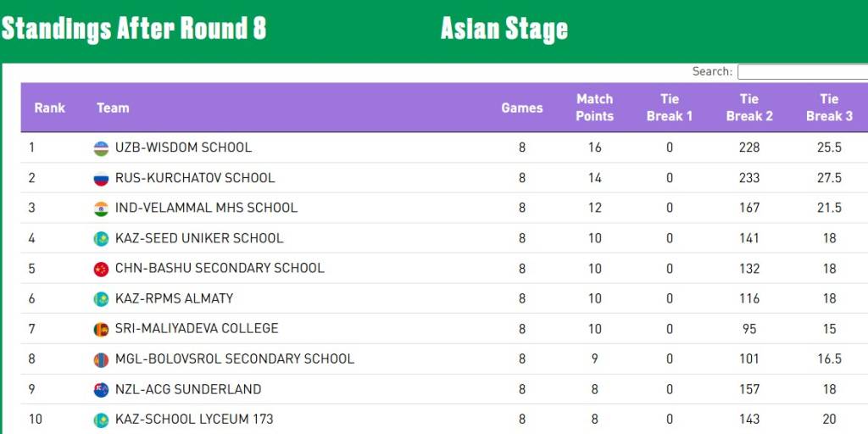Click the flag icon beside KAZ-SCHOOL LYCEUM 173
This screenshot has height=434, width=868.
click(101, 420)
